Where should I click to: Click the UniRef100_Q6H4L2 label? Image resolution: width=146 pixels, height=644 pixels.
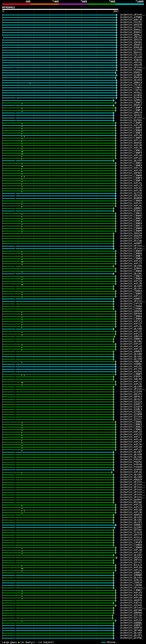point(131,35)
